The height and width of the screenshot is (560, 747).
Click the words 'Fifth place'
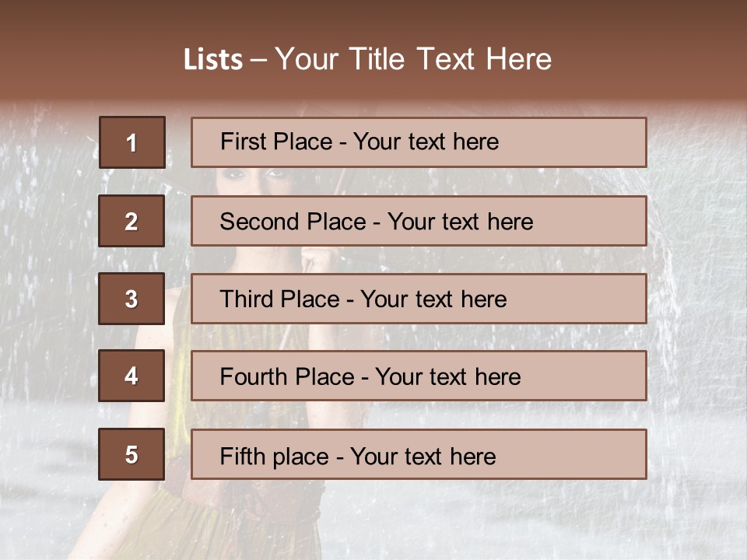275,457
